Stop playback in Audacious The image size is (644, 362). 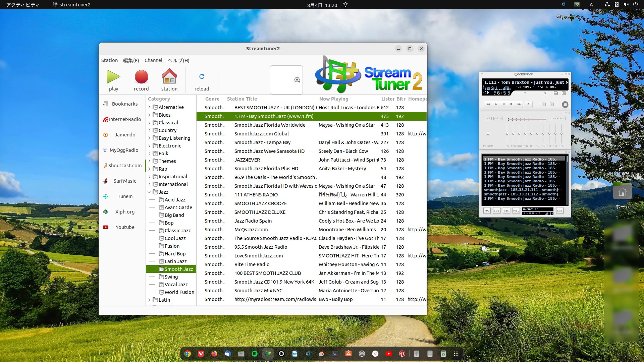click(511, 104)
